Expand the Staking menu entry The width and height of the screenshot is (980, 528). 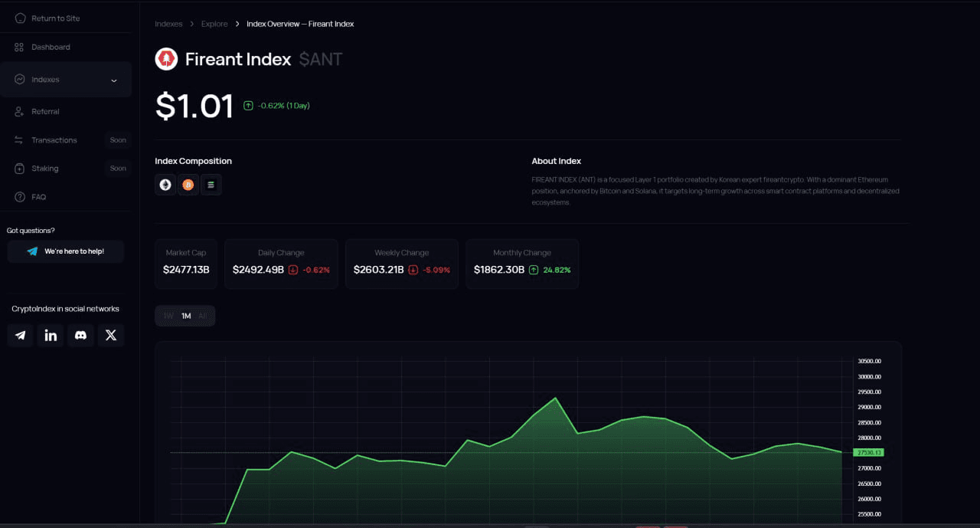pos(44,168)
